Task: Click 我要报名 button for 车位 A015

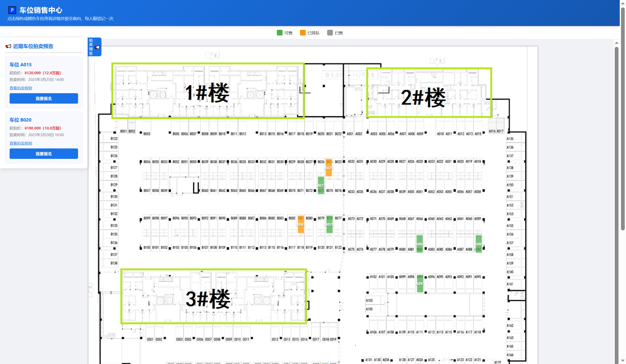Action: click(44, 99)
